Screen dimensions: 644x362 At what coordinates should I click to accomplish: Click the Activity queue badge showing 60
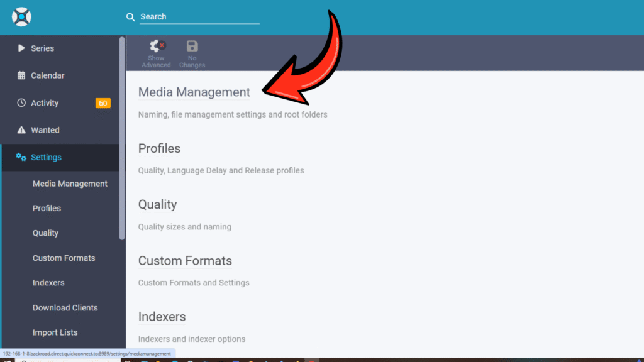coord(103,103)
